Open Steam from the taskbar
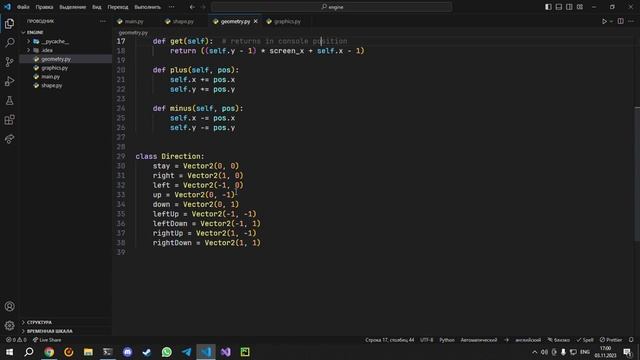Viewport: 640px width, 360px height. [147, 352]
